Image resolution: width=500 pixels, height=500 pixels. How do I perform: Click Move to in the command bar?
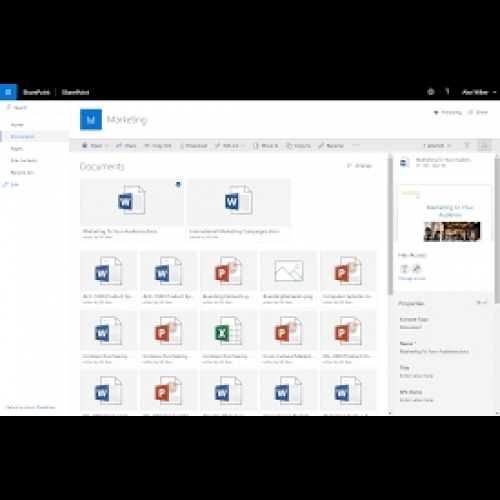[266, 145]
